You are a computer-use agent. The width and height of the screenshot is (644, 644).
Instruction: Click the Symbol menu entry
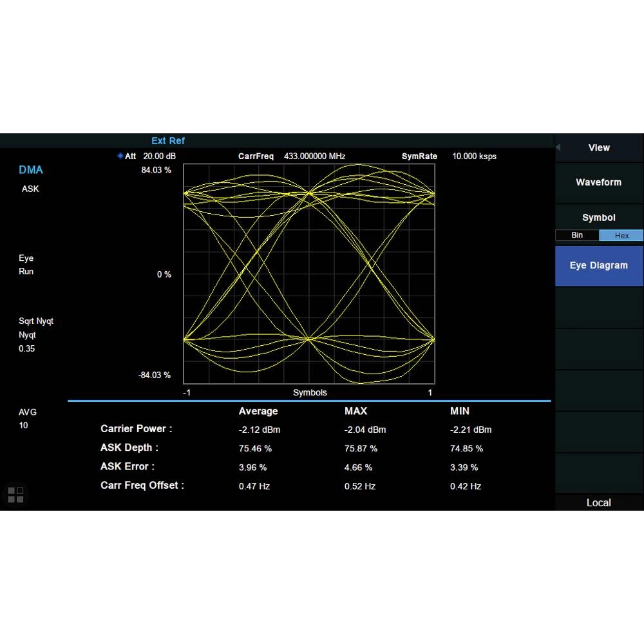[598, 217]
